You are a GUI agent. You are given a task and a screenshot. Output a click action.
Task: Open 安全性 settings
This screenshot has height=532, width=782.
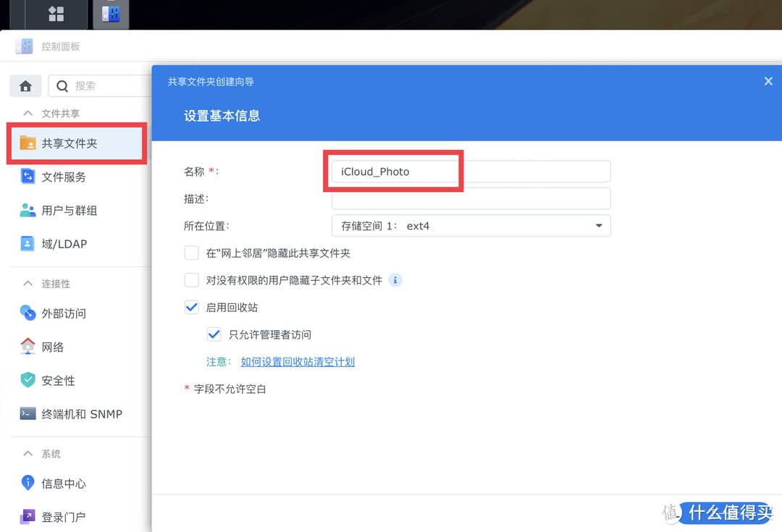tap(58, 380)
